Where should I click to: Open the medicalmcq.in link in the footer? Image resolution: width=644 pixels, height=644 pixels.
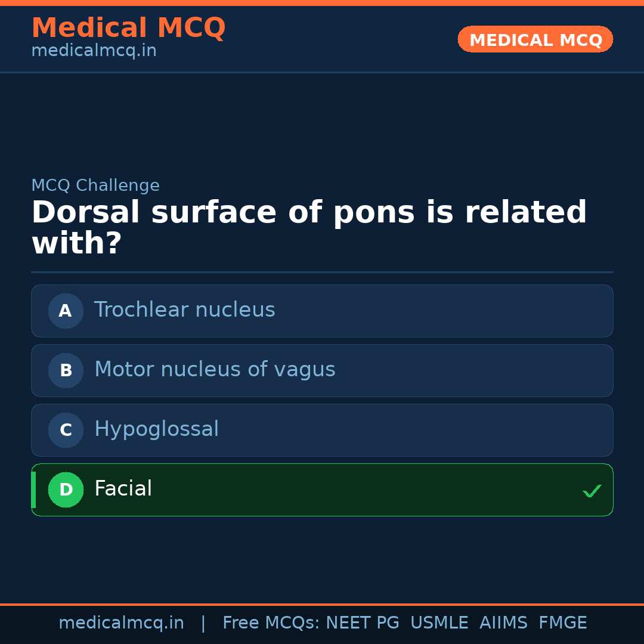(121, 623)
